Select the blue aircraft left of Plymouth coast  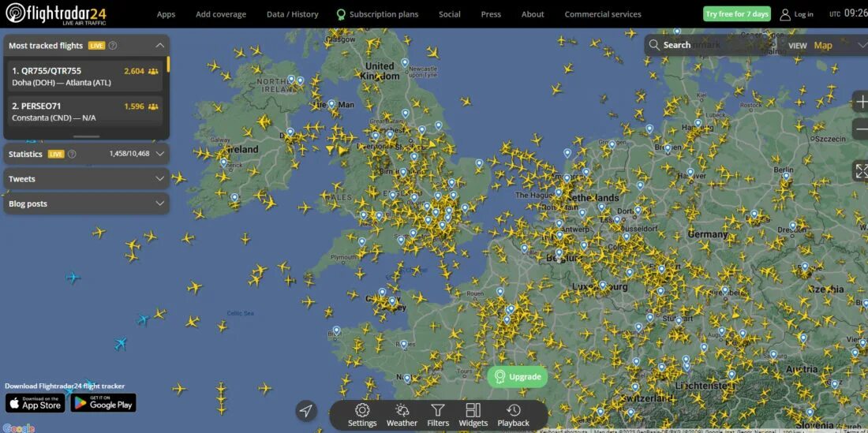73,277
